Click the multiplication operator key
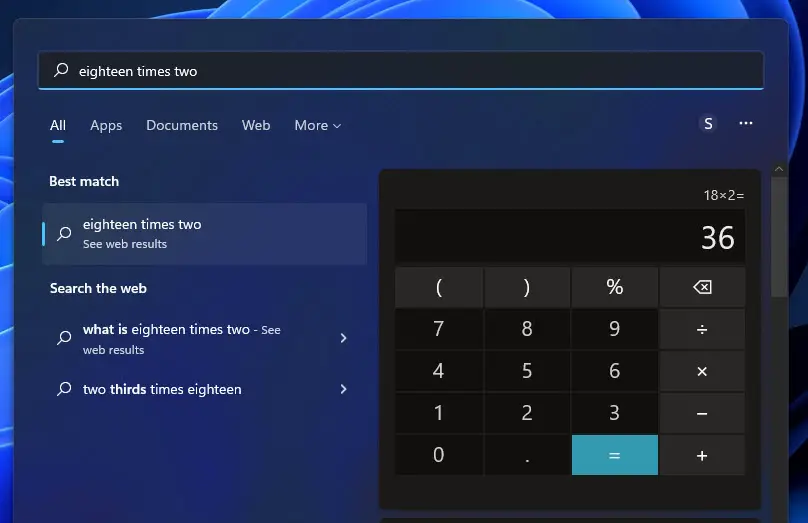 point(702,371)
